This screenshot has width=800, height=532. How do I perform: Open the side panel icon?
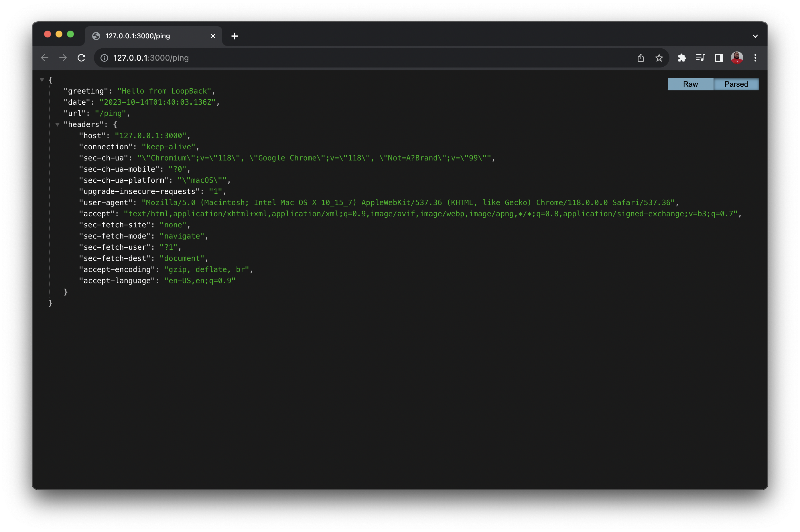(x=718, y=58)
